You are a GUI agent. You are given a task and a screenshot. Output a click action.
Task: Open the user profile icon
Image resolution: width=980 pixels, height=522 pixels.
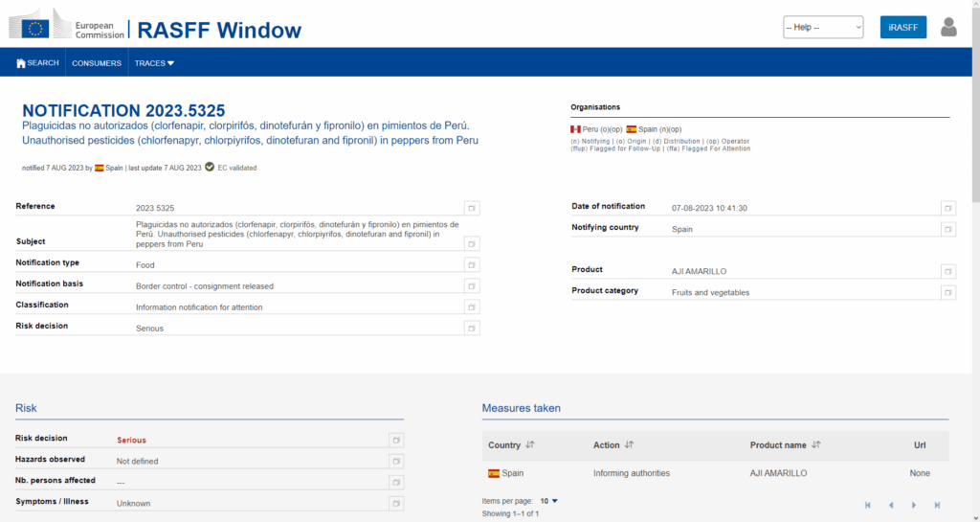click(x=948, y=27)
